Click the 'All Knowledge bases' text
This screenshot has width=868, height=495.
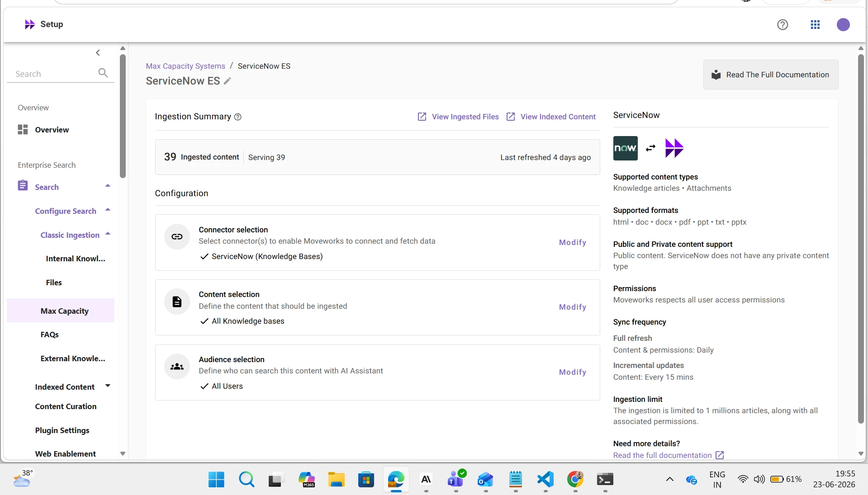[x=248, y=321]
